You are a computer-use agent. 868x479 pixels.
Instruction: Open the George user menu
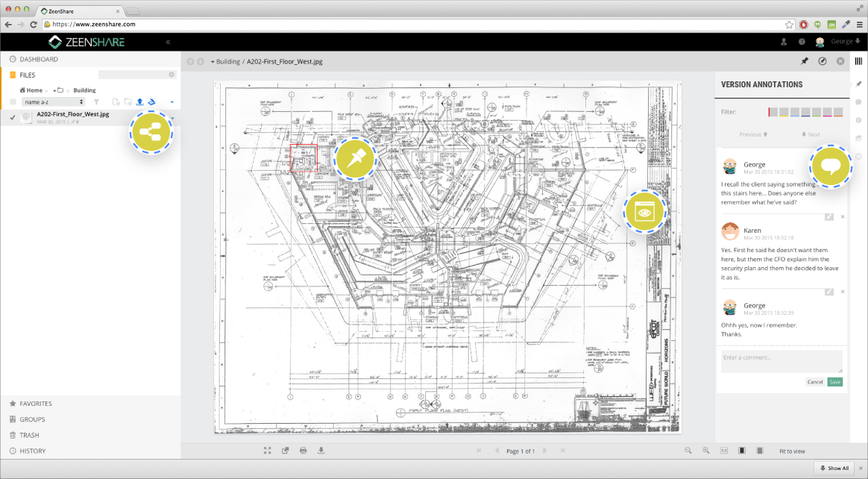click(x=845, y=42)
